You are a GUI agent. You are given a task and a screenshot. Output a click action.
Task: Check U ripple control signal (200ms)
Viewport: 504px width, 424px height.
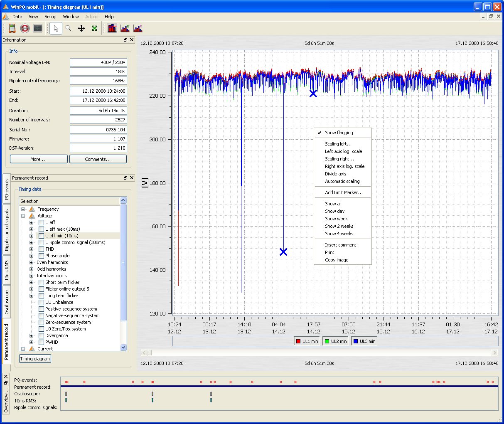41,242
